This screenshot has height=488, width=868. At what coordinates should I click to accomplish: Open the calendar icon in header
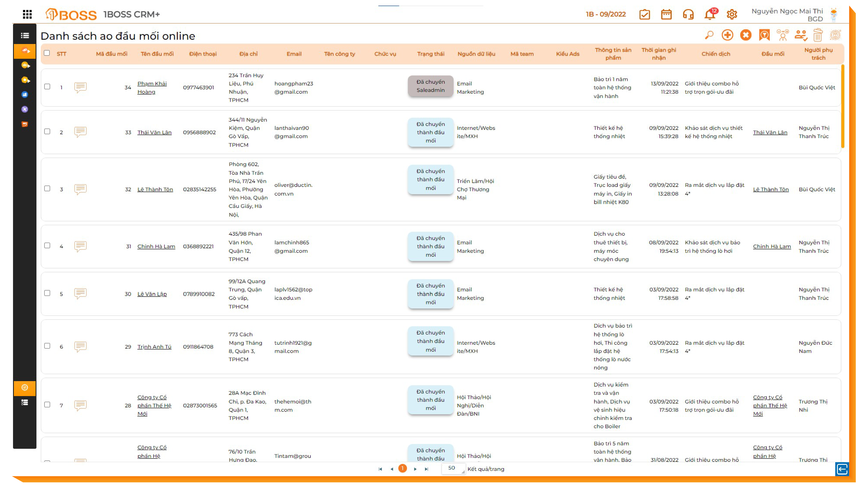(666, 15)
